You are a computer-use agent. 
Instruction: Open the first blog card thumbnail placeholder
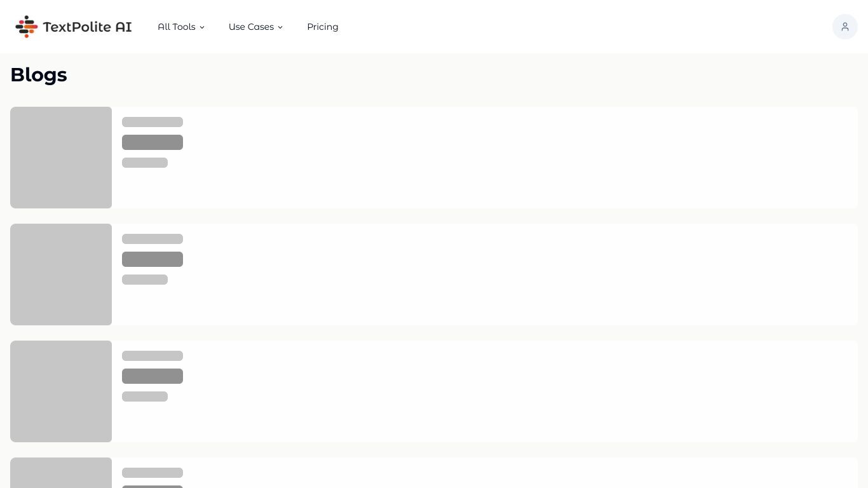[x=61, y=158]
